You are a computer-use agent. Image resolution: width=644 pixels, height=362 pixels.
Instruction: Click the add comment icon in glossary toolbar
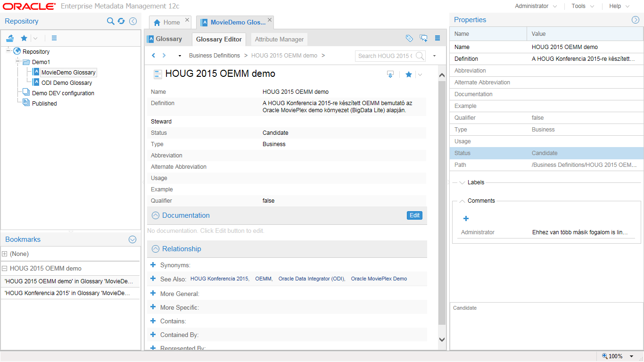pyautogui.click(x=423, y=38)
